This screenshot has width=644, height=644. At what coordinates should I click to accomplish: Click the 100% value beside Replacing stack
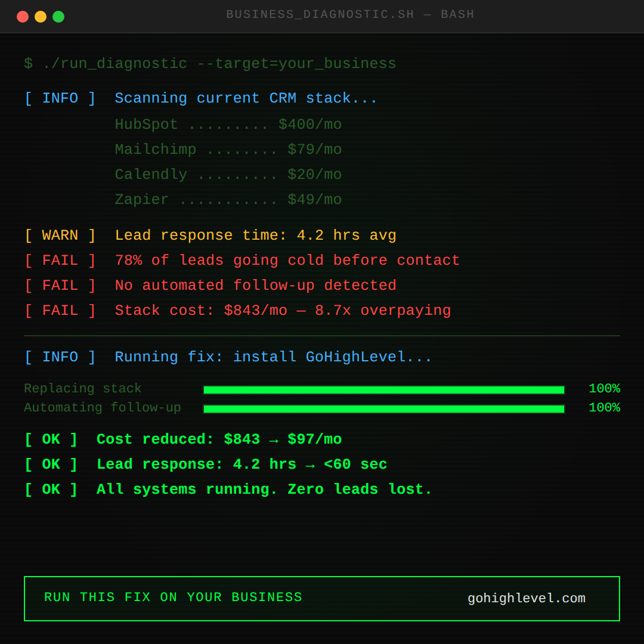point(604,389)
